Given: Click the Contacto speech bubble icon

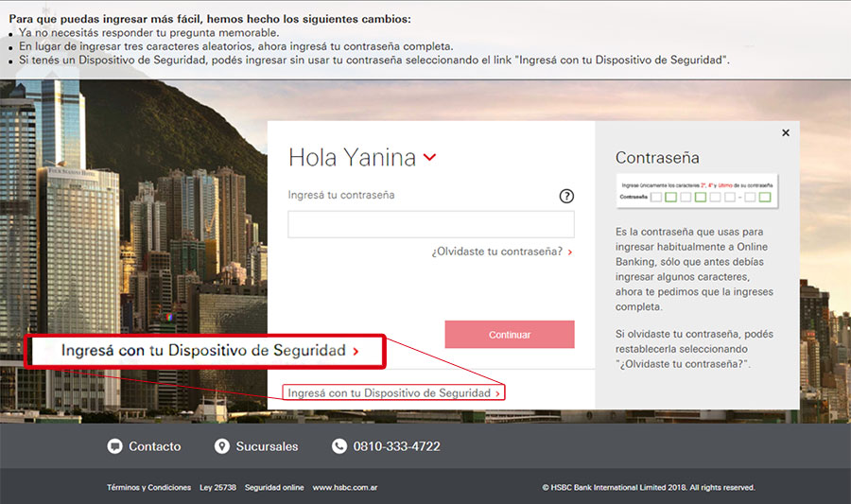Looking at the screenshot, I should (x=114, y=446).
